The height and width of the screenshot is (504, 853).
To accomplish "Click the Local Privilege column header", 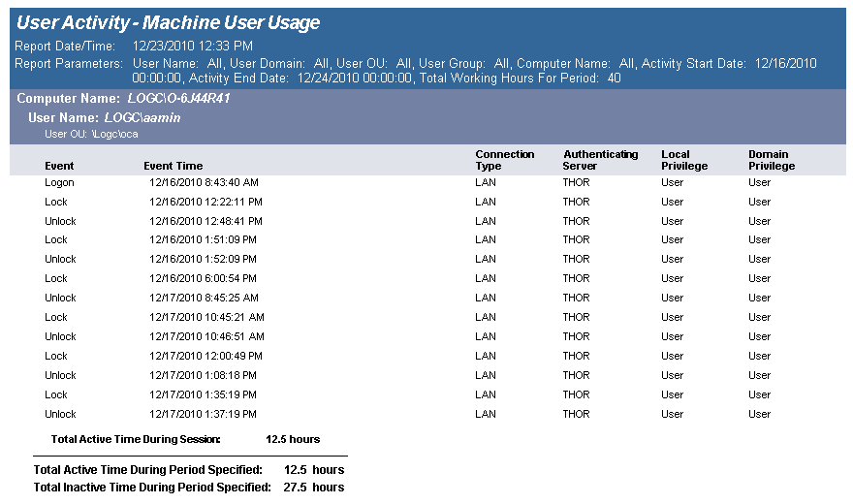I will point(684,160).
